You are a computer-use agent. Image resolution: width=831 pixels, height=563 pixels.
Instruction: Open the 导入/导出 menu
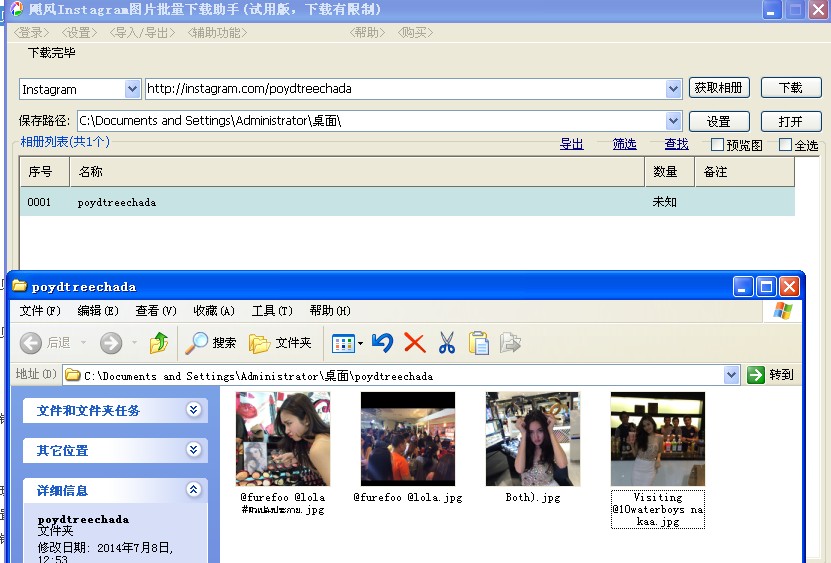pos(143,33)
